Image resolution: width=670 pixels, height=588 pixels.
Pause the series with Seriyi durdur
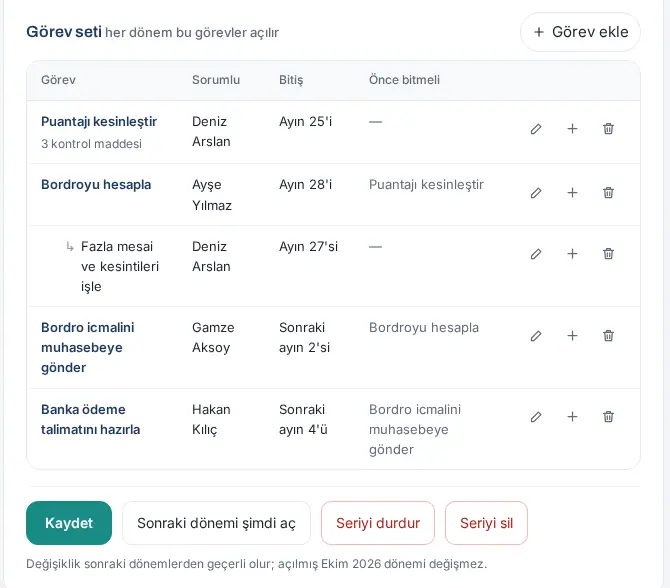[378, 523]
